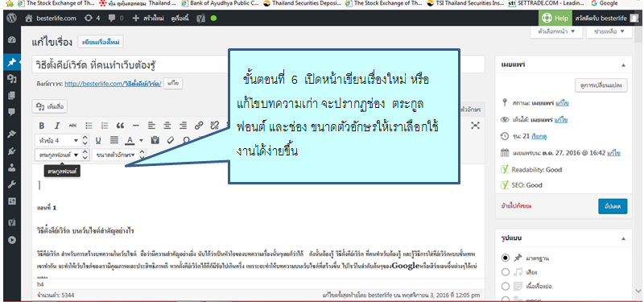Open the help dropdown tab

[609, 31]
